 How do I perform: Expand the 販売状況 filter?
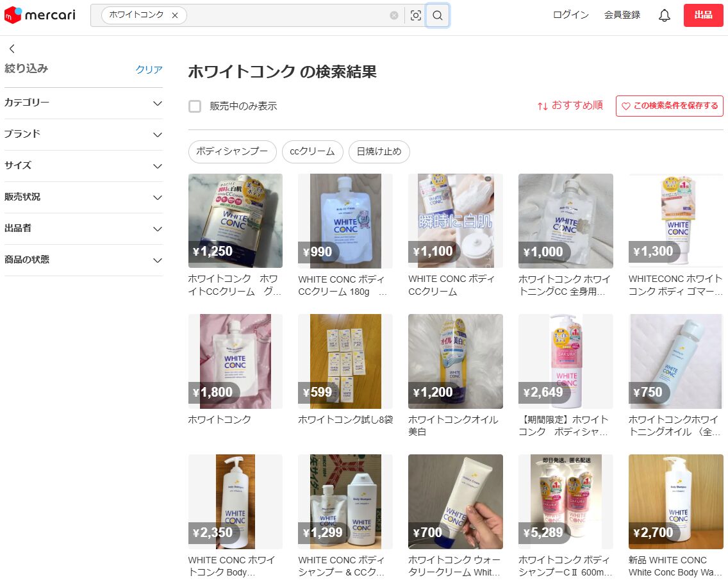click(83, 197)
